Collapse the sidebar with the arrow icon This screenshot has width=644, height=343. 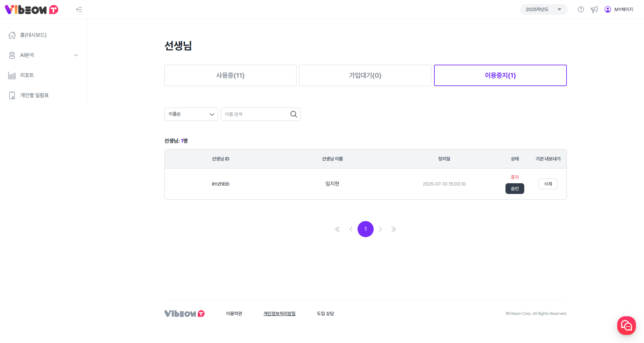(79, 9)
